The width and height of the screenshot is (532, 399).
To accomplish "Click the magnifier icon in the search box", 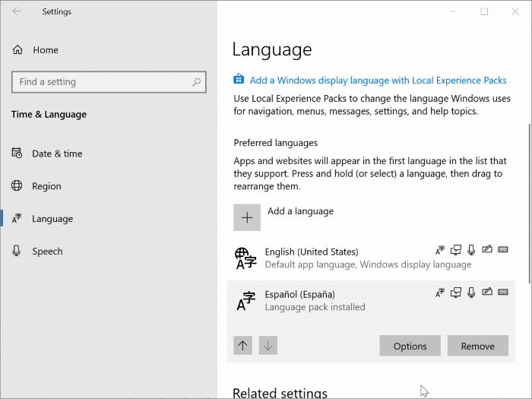I will pos(196,82).
